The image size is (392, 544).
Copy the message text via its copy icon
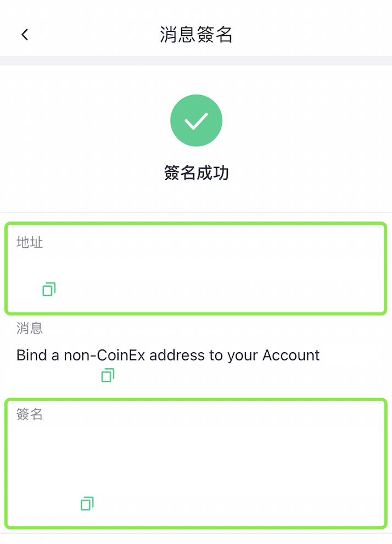[x=108, y=375]
